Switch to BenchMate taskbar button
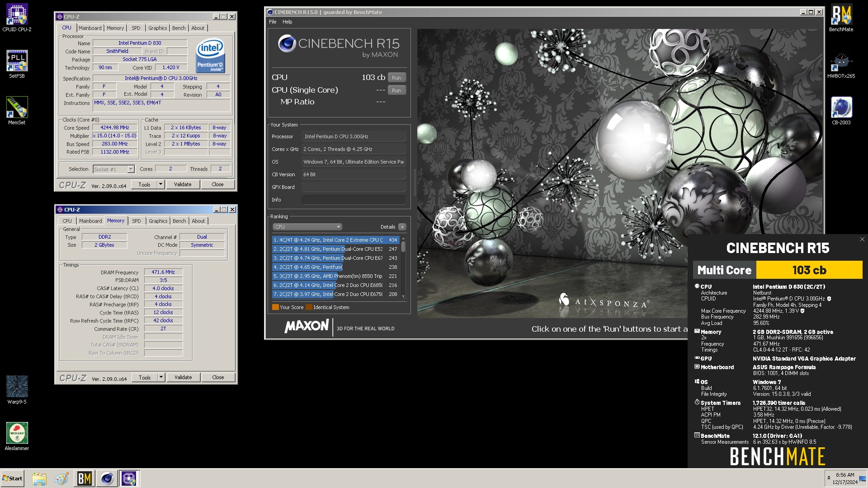The width and height of the screenshot is (868, 488). [84, 479]
